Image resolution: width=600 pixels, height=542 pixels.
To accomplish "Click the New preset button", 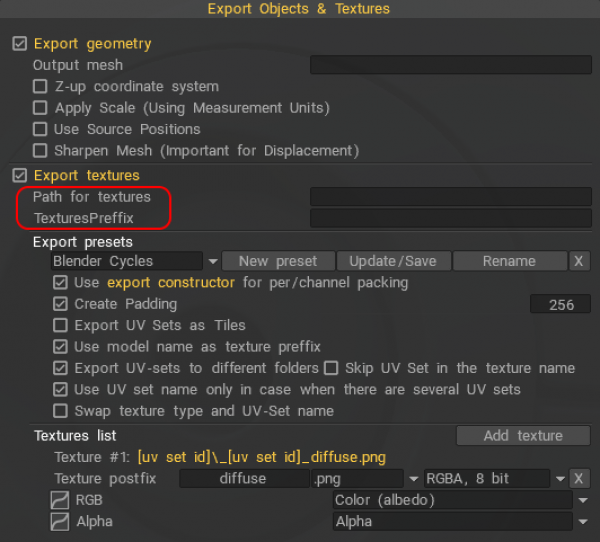I will coord(278,261).
